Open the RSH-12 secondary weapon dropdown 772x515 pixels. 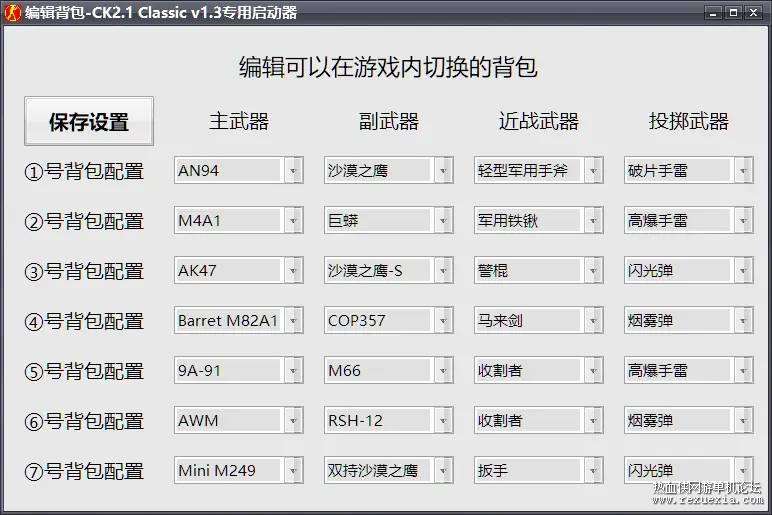pos(388,420)
